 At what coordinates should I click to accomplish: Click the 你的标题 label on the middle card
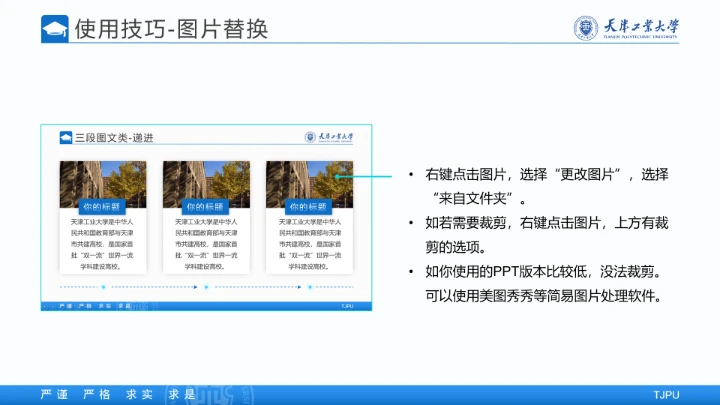pyautogui.click(x=205, y=207)
